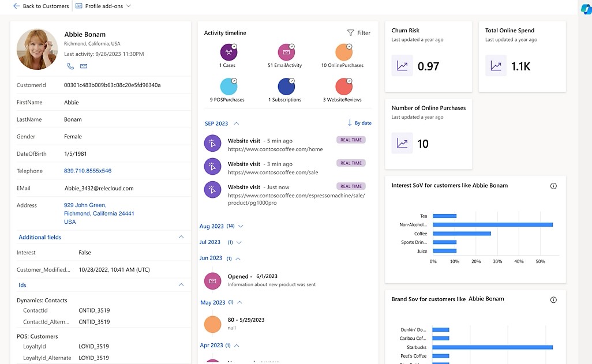Click info icon on Interest SoV chart
This screenshot has width=592, height=364.
pyautogui.click(x=553, y=186)
